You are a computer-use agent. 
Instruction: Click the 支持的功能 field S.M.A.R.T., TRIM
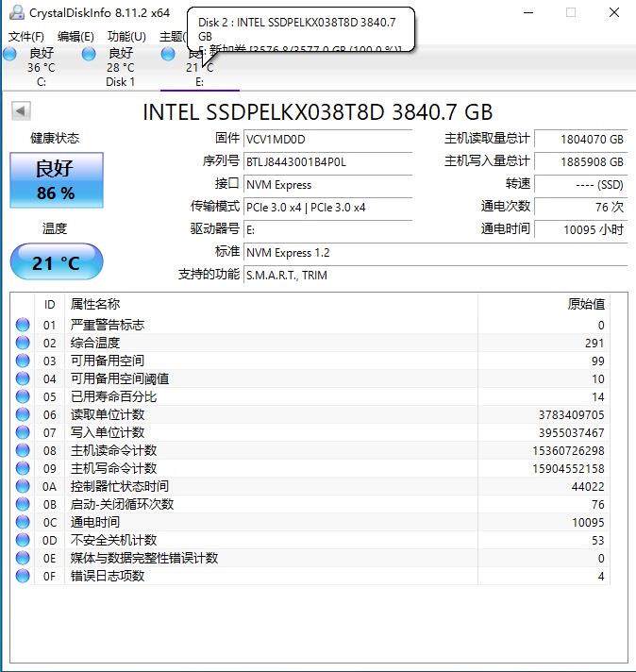click(435, 276)
